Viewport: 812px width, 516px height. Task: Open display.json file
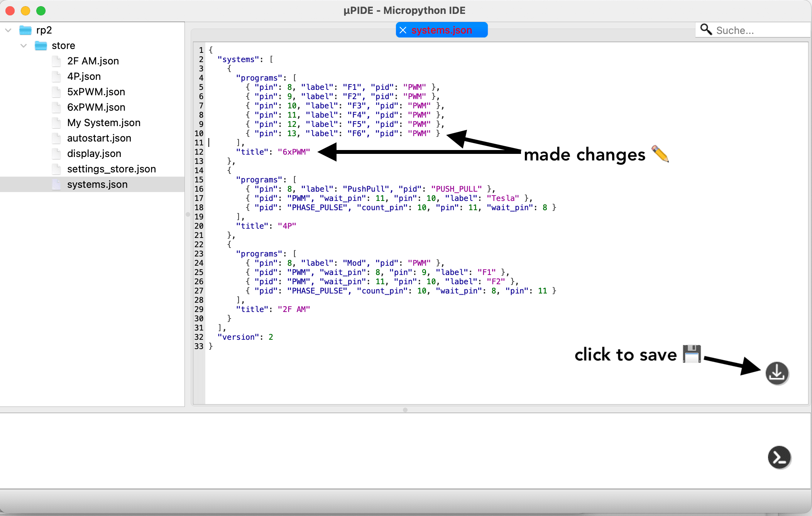coord(94,153)
